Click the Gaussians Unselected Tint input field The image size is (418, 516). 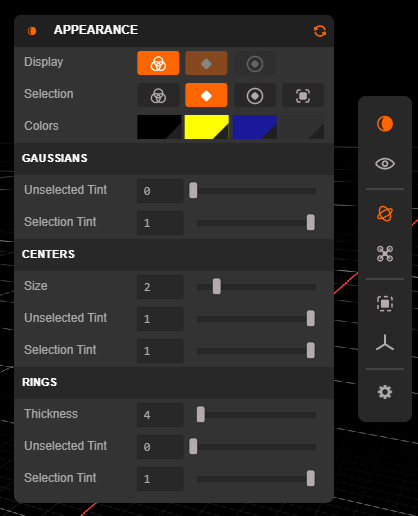pos(160,191)
